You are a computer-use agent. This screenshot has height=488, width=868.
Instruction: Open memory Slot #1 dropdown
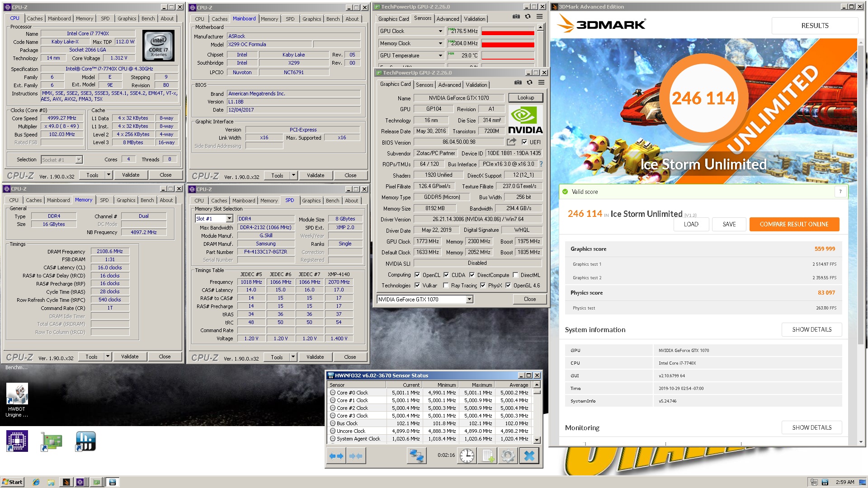(x=214, y=219)
